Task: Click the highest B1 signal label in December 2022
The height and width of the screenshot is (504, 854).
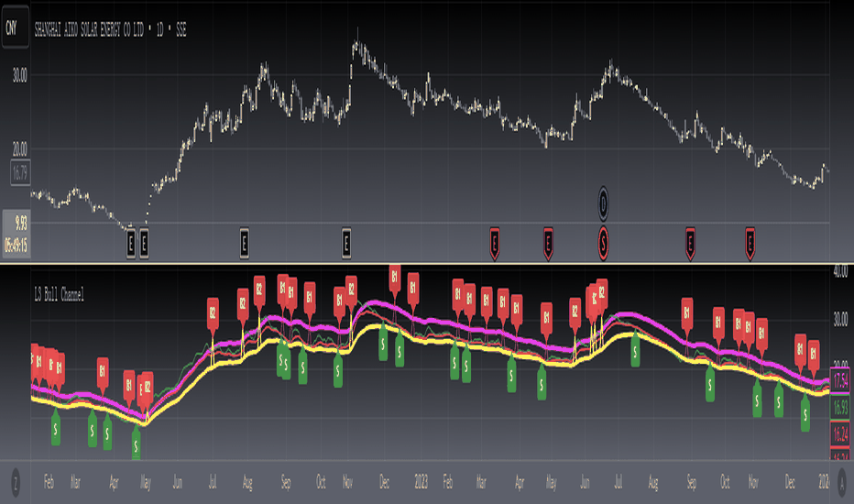Action: [x=395, y=279]
